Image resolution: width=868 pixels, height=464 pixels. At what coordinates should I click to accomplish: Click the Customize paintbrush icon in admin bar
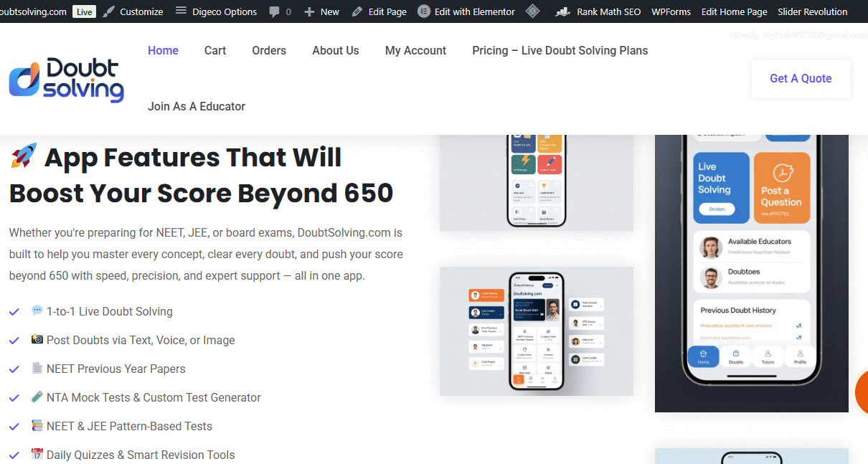point(108,11)
